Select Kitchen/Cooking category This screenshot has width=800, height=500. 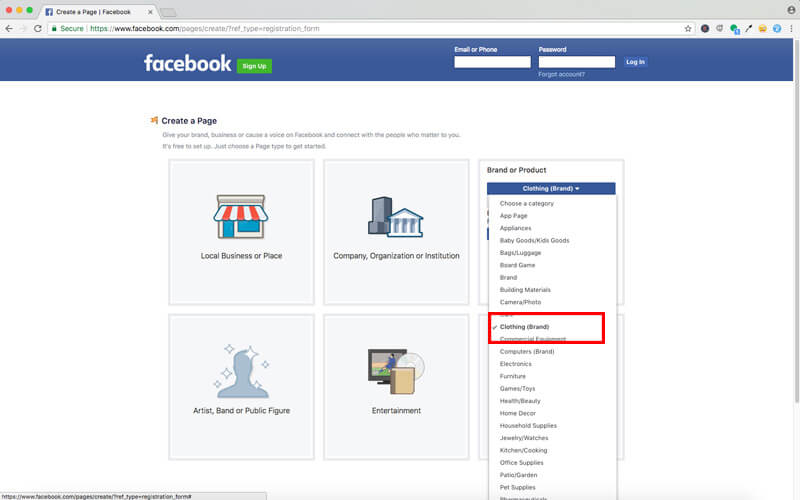pyautogui.click(x=523, y=450)
